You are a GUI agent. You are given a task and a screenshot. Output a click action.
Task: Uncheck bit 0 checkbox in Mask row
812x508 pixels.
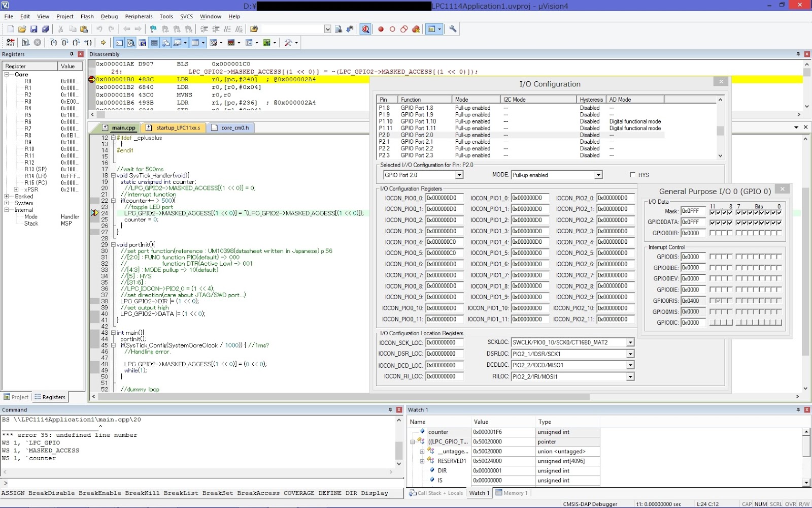(779, 212)
